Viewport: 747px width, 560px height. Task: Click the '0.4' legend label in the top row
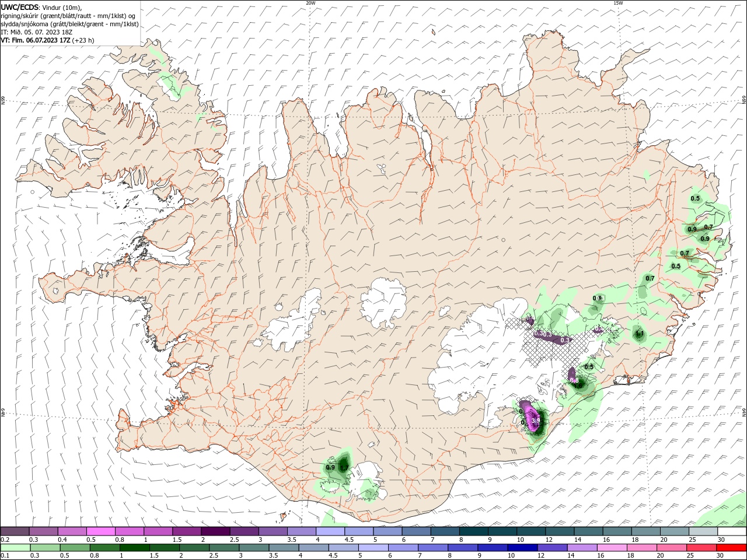[62, 540]
